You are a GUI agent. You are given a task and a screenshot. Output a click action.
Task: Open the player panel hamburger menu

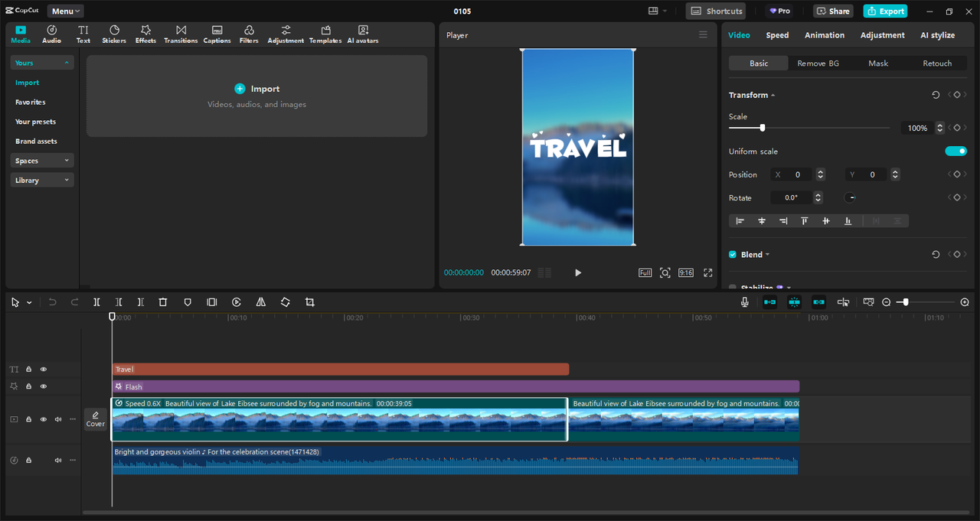703,34
